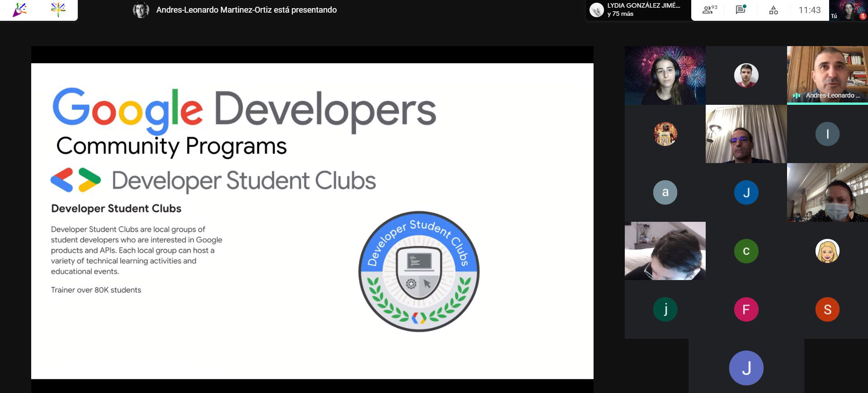Click presenter avatar next to Andres-Leonardo name
The height and width of the screenshot is (393, 868).
141,10
